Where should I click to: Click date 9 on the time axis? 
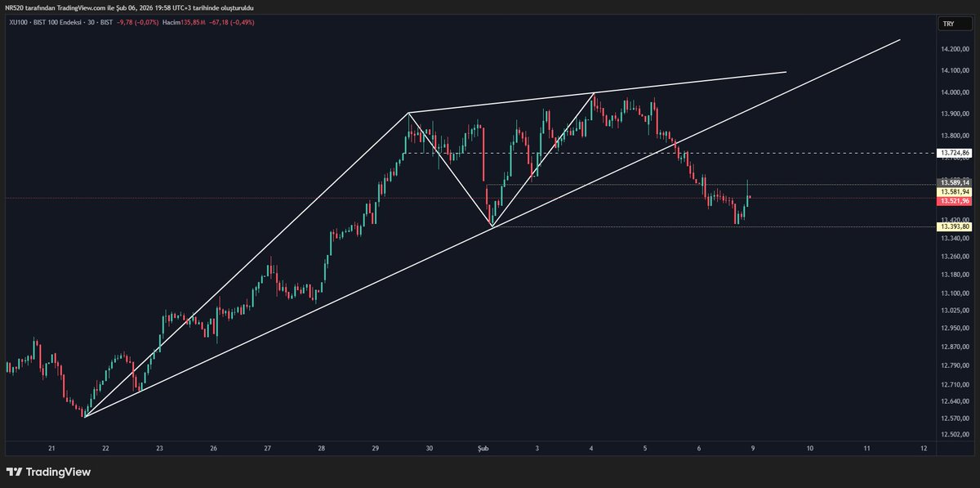click(753, 449)
